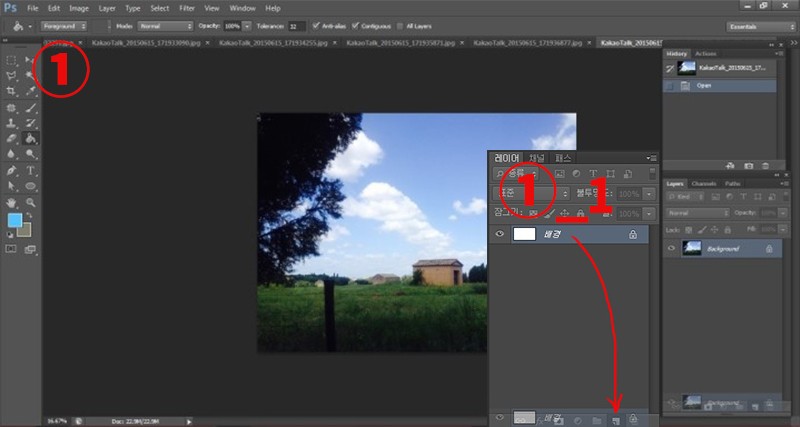Toggle the Contiguous checkbox

356,26
